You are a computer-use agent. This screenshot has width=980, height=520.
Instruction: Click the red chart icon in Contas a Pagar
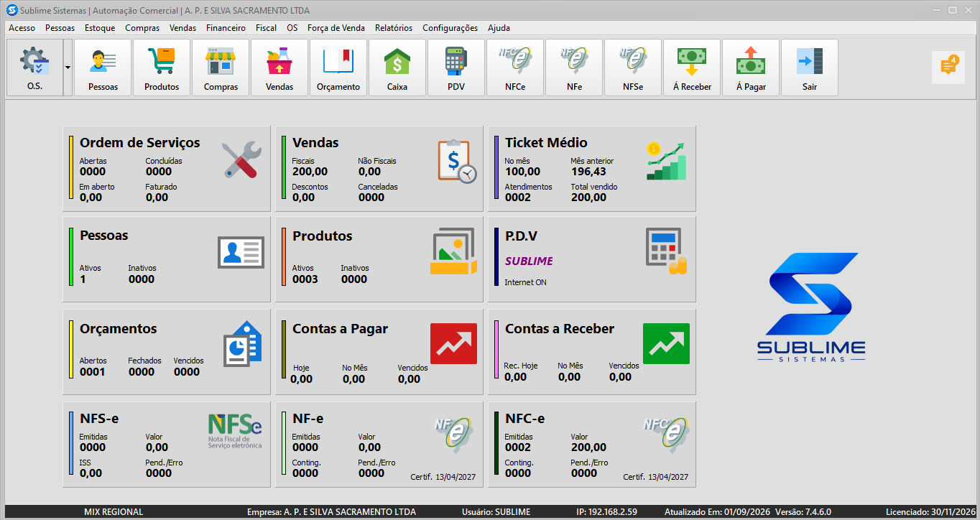[x=453, y=343]
